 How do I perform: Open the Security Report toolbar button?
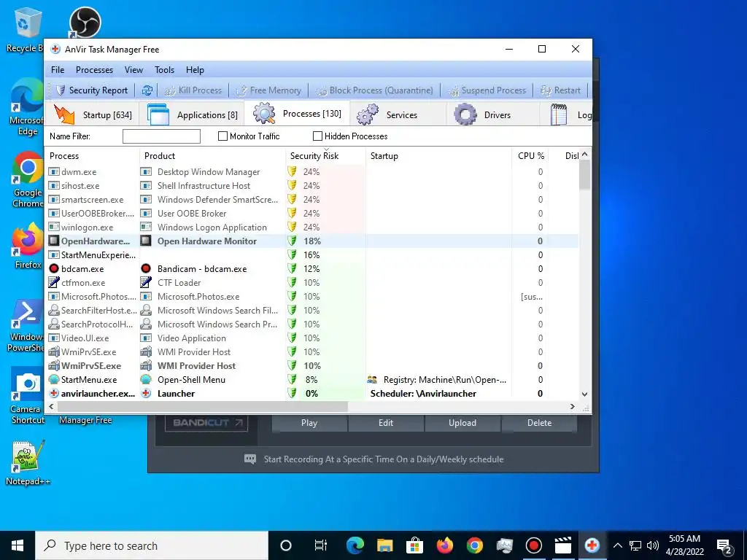coord(91,90)
